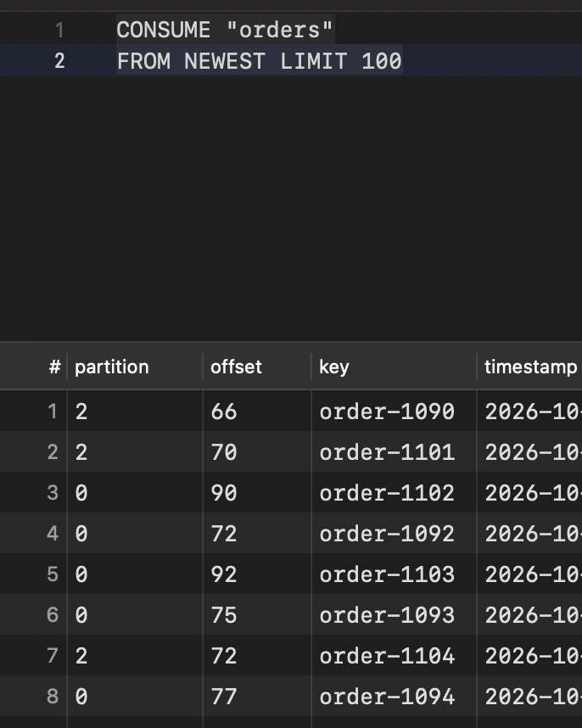Click line number 2 in editor gutter
The height and width of the screenshot is (728, 582).
(x=59, y=61)
